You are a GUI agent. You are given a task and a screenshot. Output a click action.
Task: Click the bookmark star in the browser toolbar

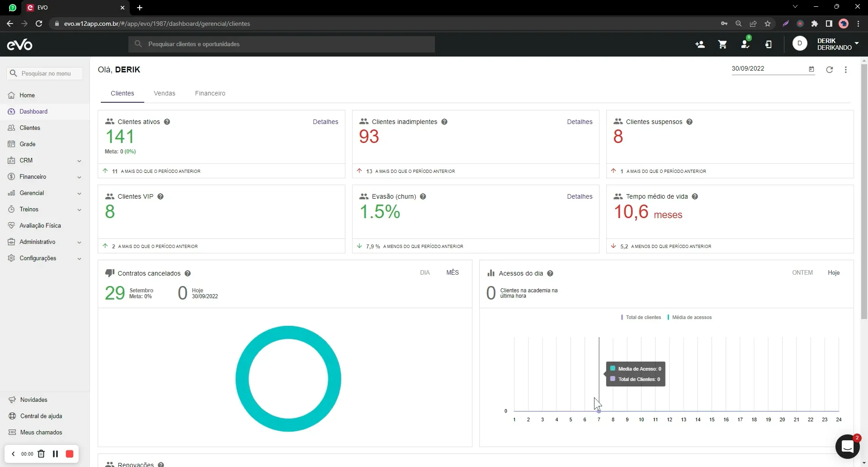coord(768,24)
